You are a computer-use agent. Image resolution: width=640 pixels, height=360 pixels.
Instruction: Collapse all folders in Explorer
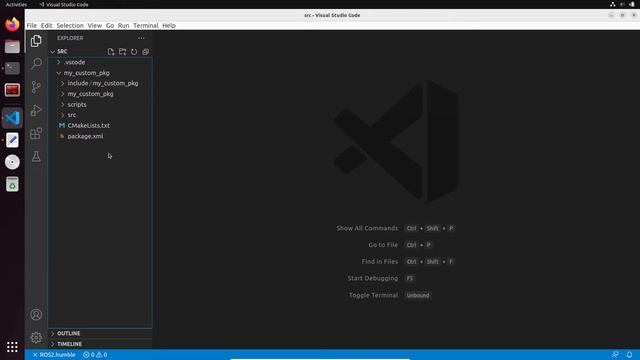point(145,52)
